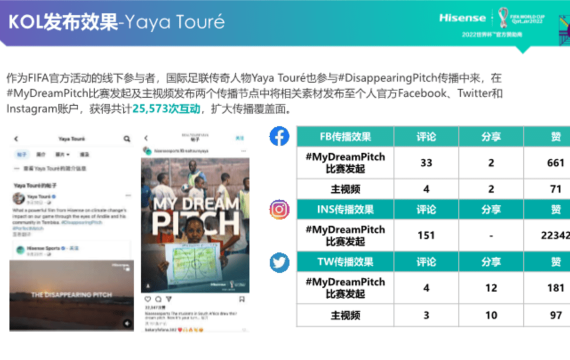Click the Twitter likes value 181
The image size is (570, 360).
coord(555,288)
